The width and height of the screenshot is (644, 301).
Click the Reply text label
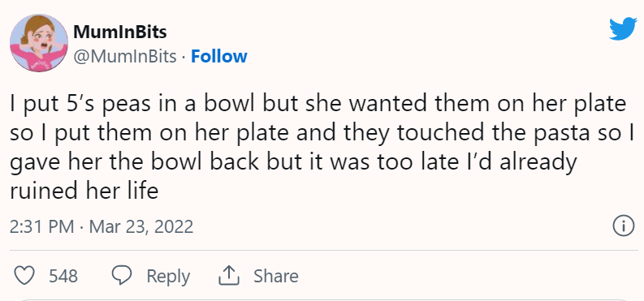pos(168,277)
